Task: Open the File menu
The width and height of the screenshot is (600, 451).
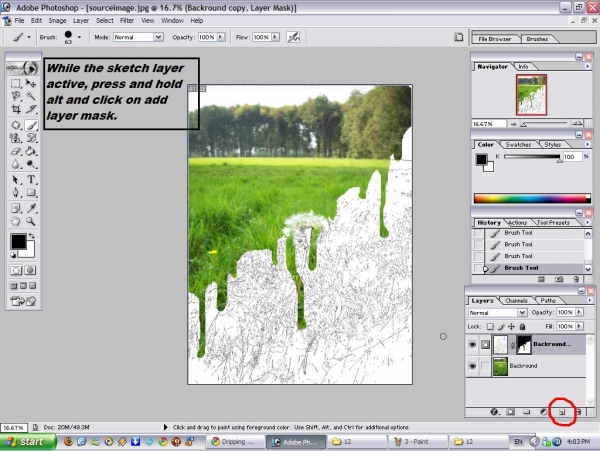Action: (19, 21)
